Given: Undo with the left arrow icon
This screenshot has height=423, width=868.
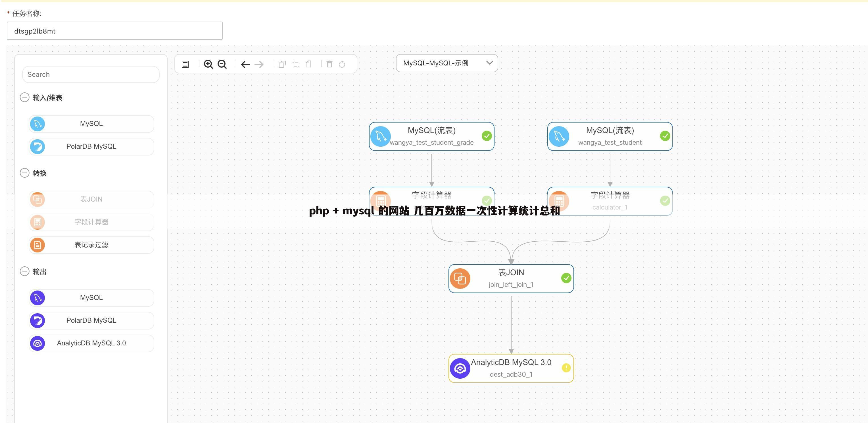Looking at the screenshot, I should (x=245, y=64).
